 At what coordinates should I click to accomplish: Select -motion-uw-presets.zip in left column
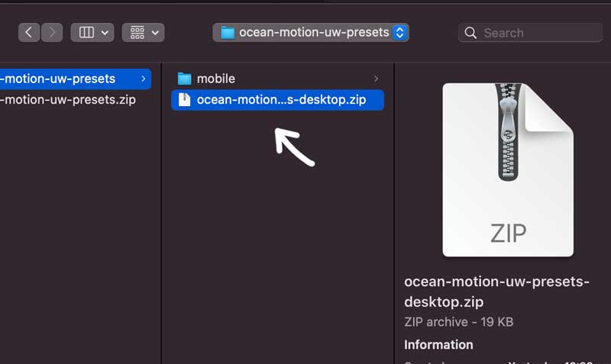click(x=69, y=100)
